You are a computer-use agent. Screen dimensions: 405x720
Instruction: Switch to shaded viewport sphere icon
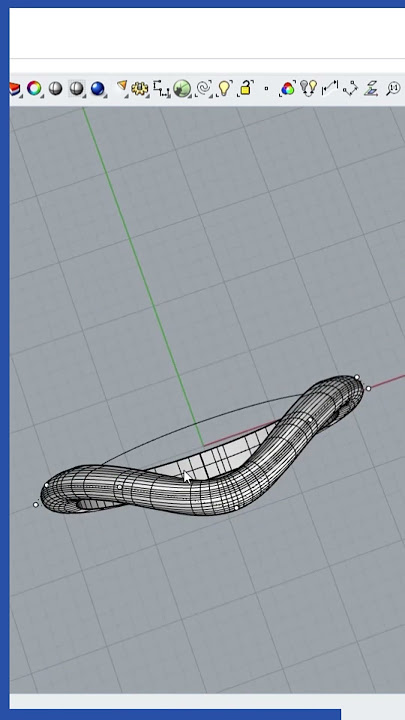(x=55, y=88)
